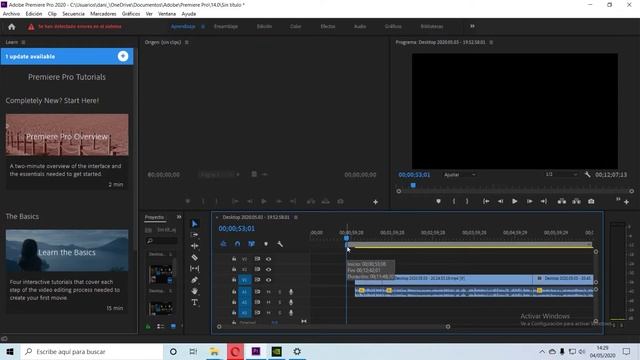Step forward one frame in Program monitor
Image resolution: width=640 pixels, height=360 pixels.
(x=529, y=201)
